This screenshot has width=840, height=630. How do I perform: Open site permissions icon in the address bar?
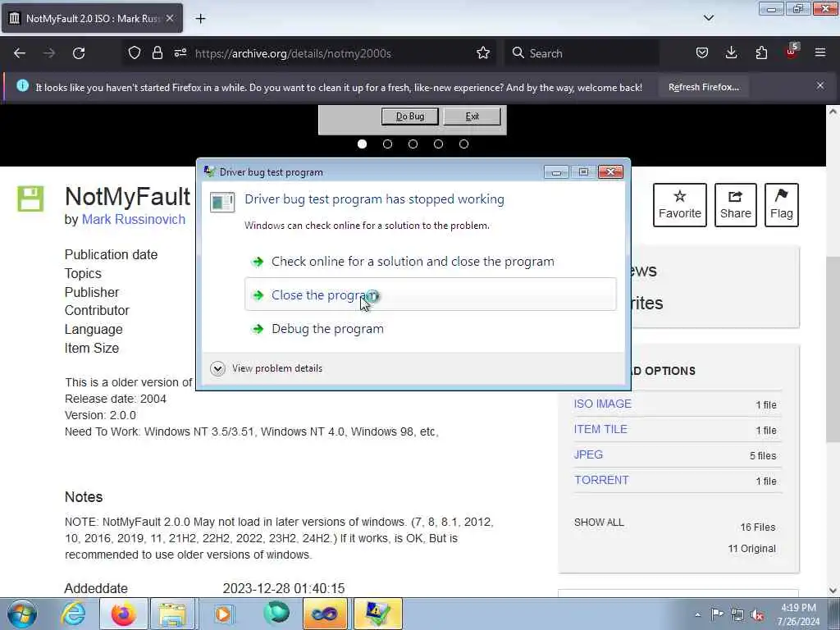[x=180, y=53]
